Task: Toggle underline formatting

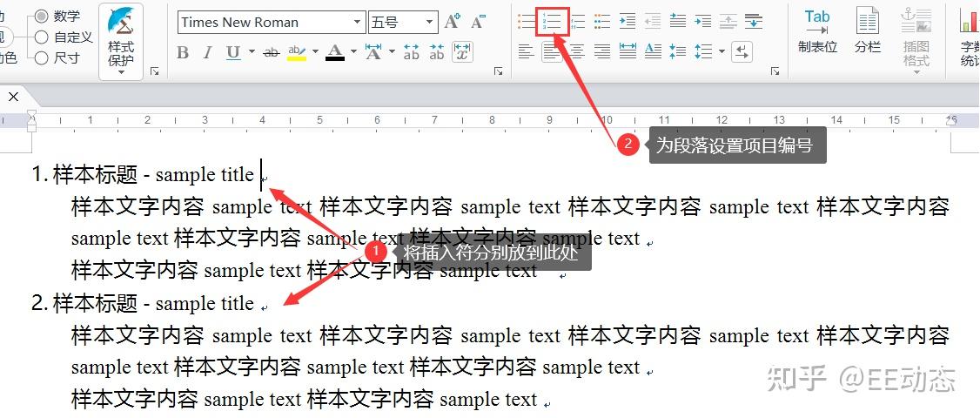Action: click(x=233, y=52)
